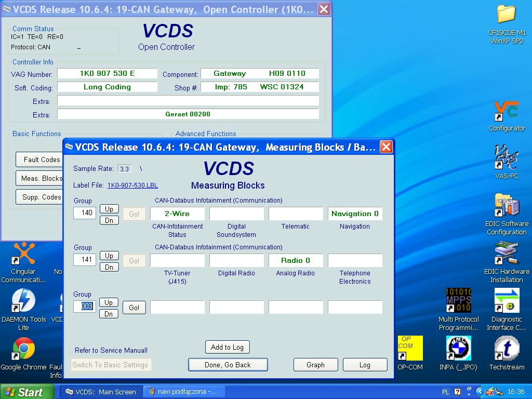Click the Sample Rate 3.3 value

pos(125,169)
